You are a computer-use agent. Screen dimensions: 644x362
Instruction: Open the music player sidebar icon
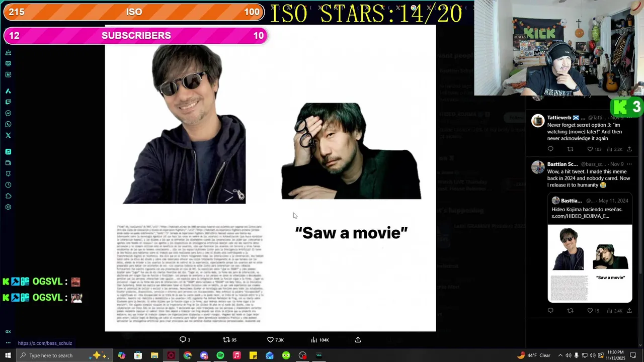point(8,151)
